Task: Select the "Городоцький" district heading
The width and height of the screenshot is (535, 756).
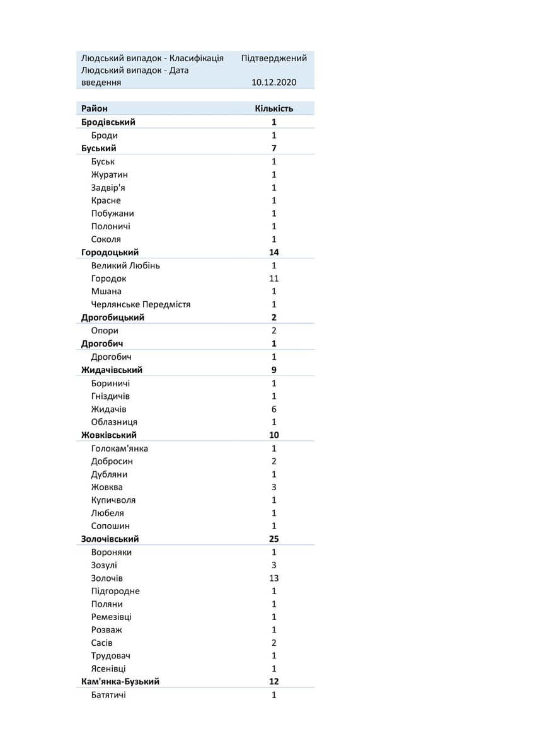Action: click(110, 252)
